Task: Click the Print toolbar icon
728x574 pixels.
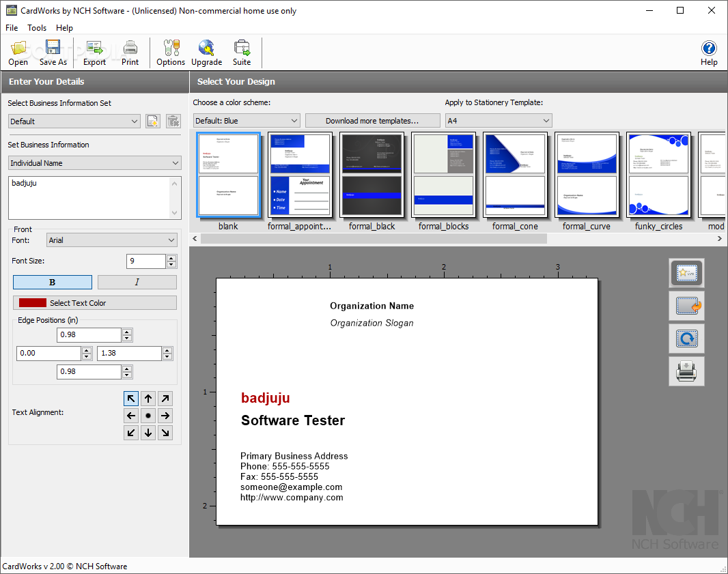Action: coord(130,53)
